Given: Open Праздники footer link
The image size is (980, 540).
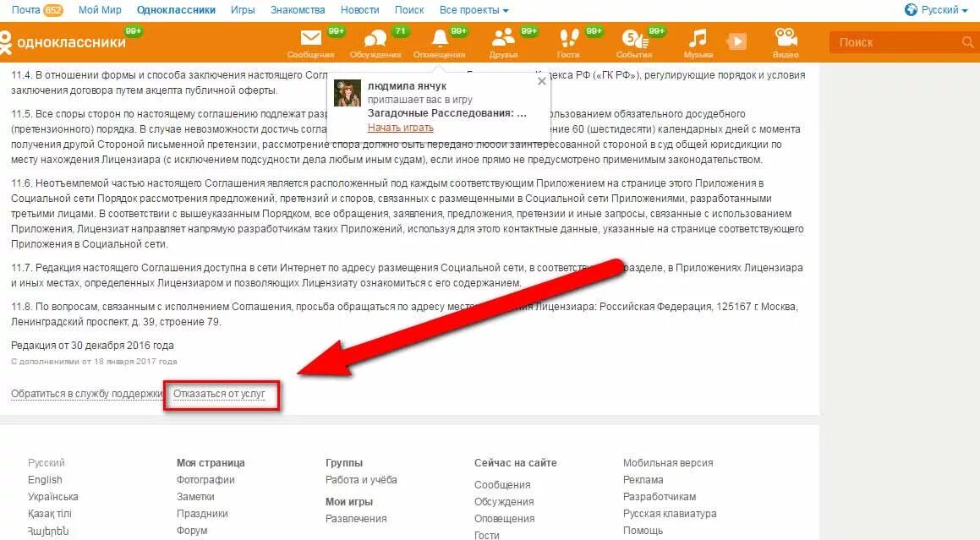Looking at the screenshot, I should [x=202, y=514].
